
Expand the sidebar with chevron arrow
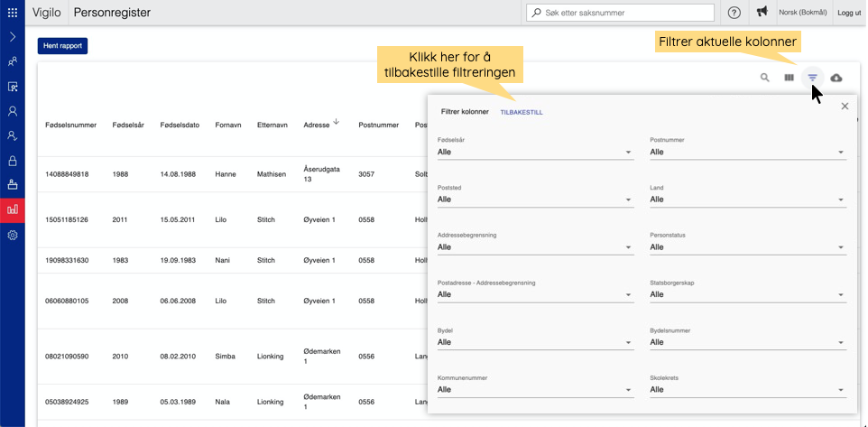click(x=13, y=37)
